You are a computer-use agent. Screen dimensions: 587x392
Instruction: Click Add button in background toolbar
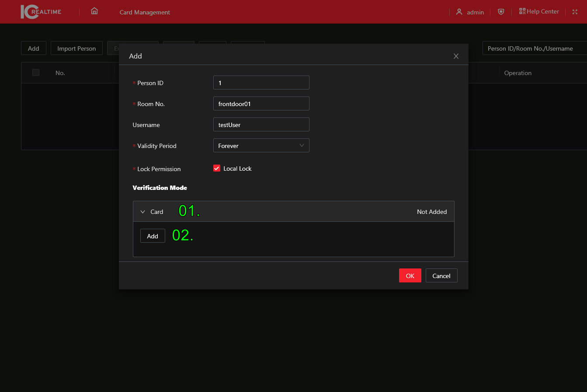34,48
